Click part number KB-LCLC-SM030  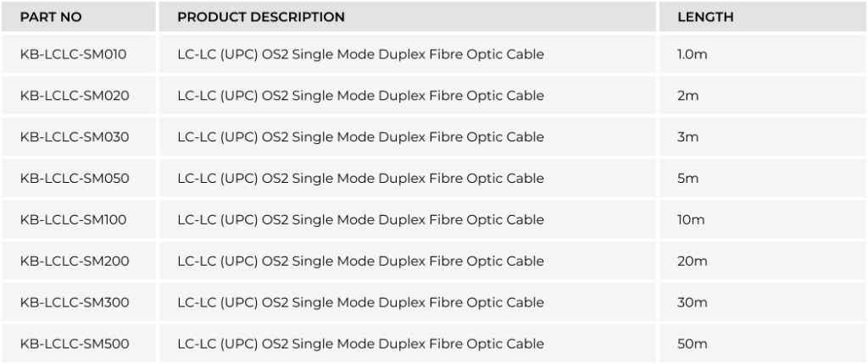point(75,137)
